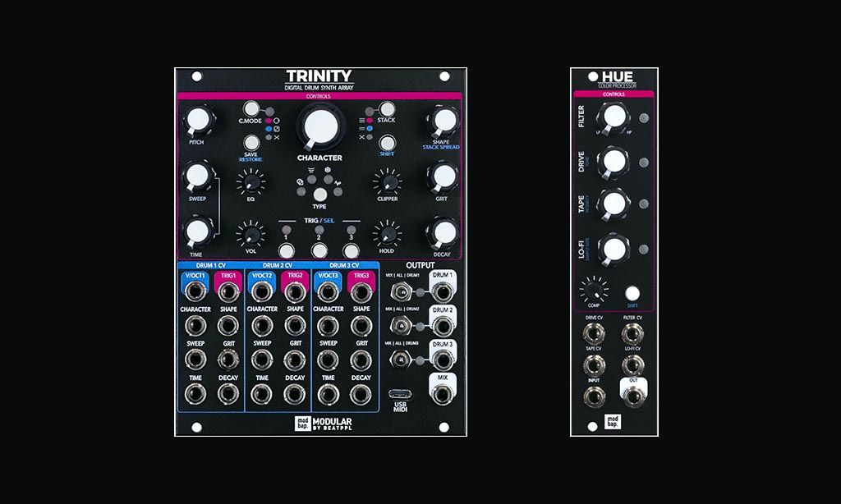Viewport: 841px width, 504px height.
Task: Click the USB MIDI port
Action: [400, 394]
